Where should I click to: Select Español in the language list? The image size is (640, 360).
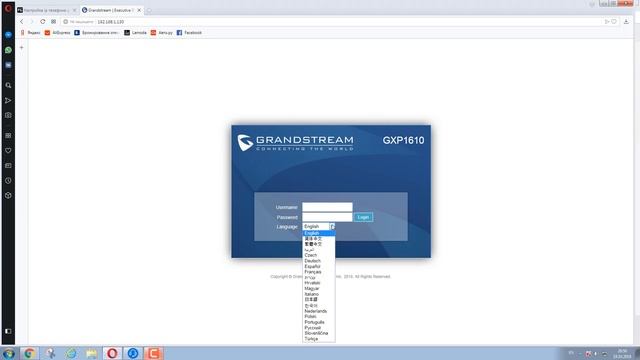[319, 267]
